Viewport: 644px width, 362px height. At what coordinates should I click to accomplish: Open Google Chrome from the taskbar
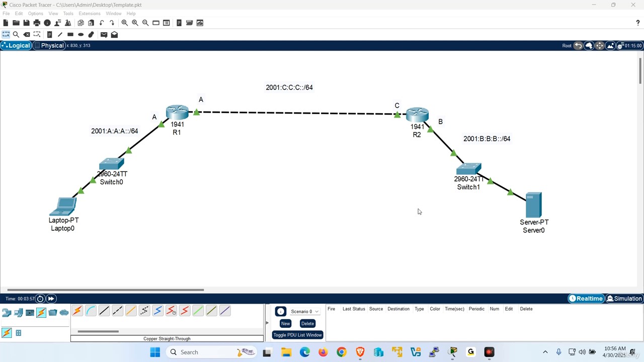tap(341, 352)
